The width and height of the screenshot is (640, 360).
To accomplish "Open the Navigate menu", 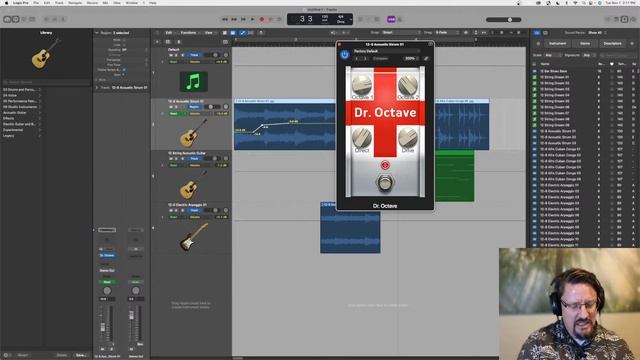I will point(75,3).
